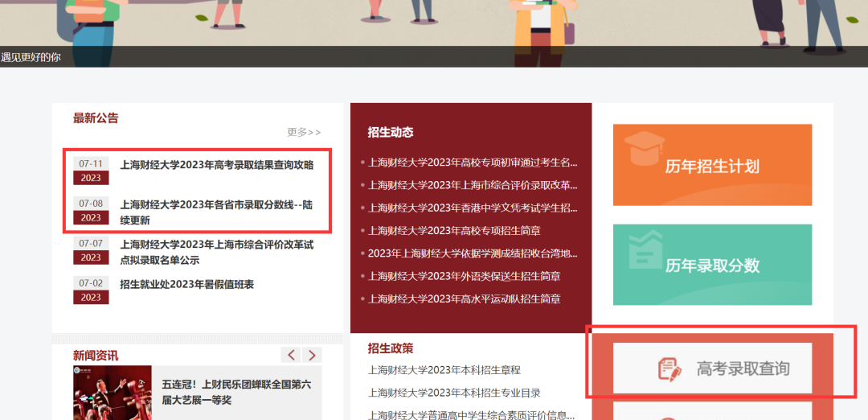Open the 更多>> link in 最新公告
This screenshot has height=420, width=868.
303,133
